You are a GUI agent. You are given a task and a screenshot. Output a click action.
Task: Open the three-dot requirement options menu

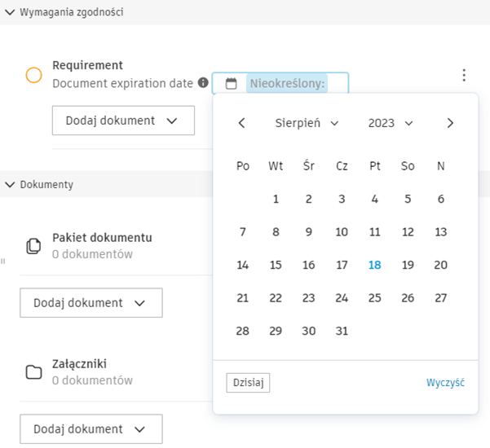[464, 76]
